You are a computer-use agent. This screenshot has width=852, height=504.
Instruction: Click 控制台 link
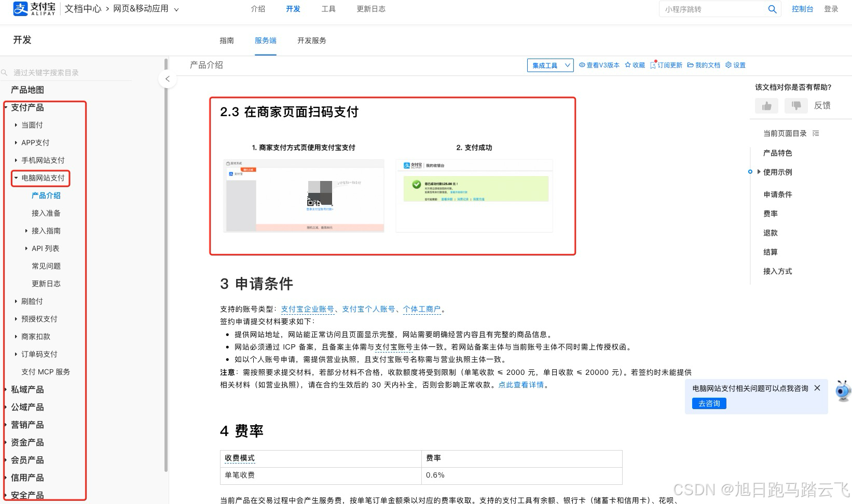[x=802, y=9]
